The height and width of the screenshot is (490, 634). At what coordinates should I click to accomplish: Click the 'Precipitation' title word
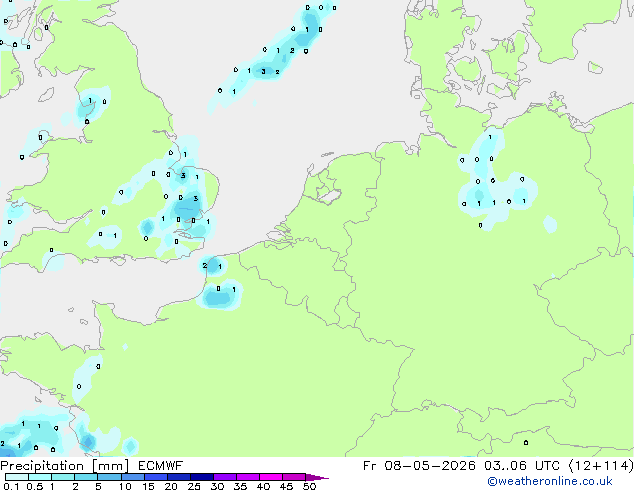click(42, 466)
